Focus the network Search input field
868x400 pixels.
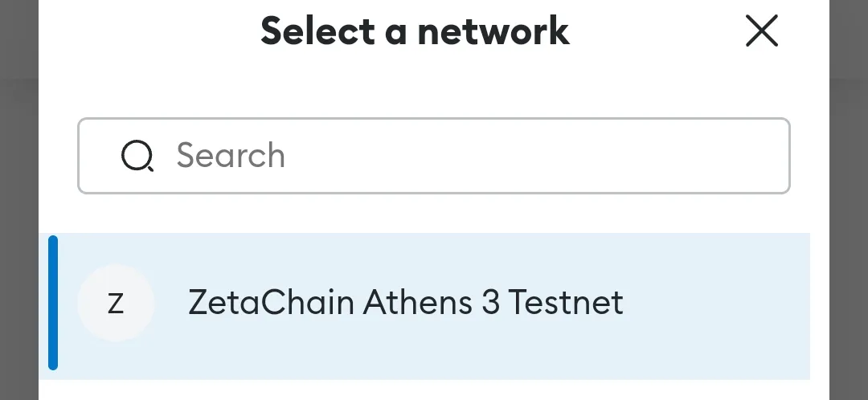tap(434, 156)
